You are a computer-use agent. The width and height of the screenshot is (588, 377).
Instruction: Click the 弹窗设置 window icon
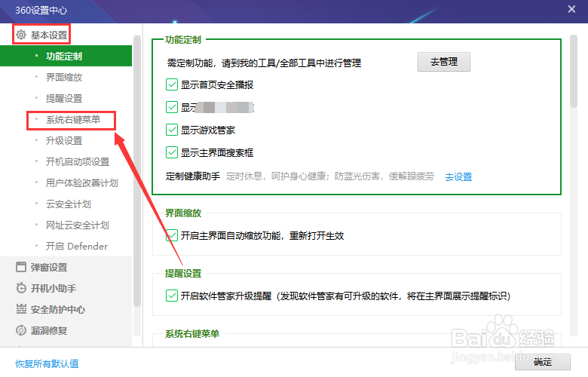tap(21, 267)
